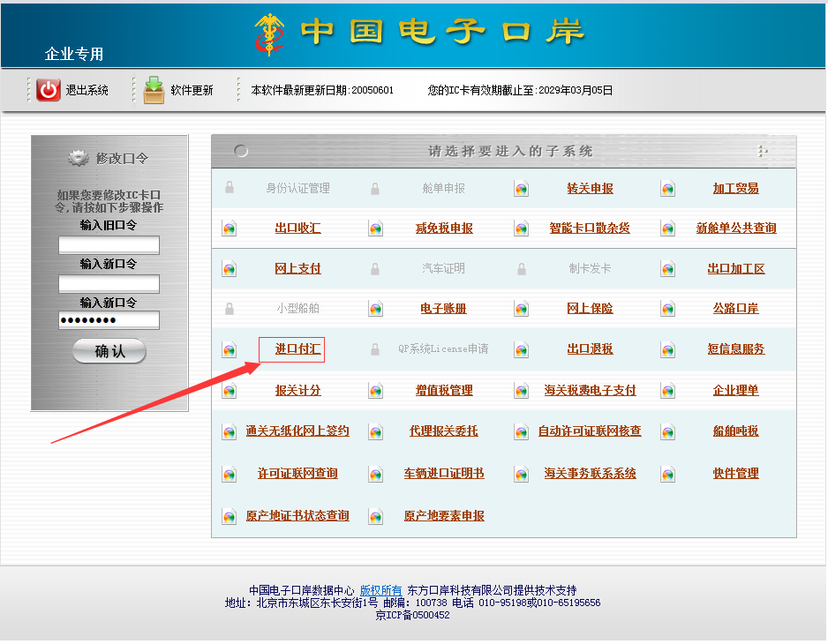Image resolution: width=828 pixels, height=644 pixels.
Task: Open 海关税费电子支付 link
Action: coord(590,391)
